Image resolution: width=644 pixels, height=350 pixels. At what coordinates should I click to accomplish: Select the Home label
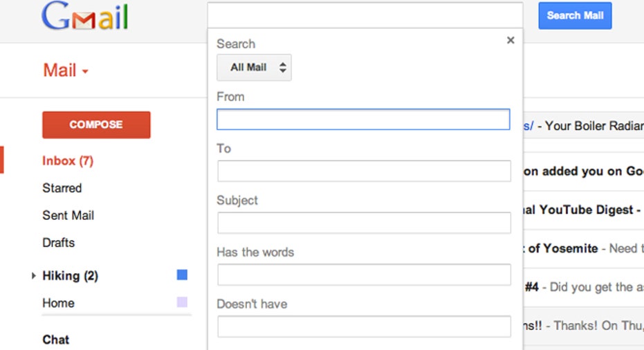[58, 303]
